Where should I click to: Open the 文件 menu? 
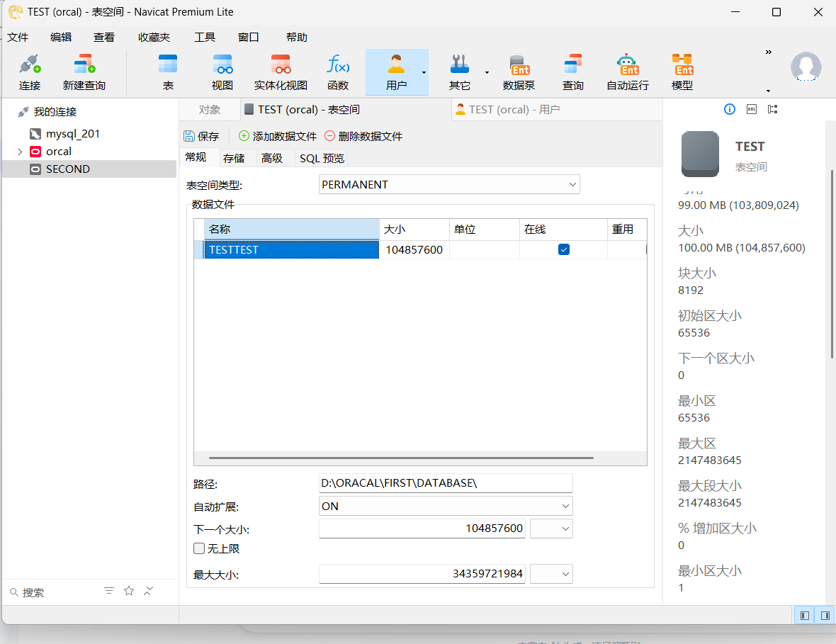point(18,38)
